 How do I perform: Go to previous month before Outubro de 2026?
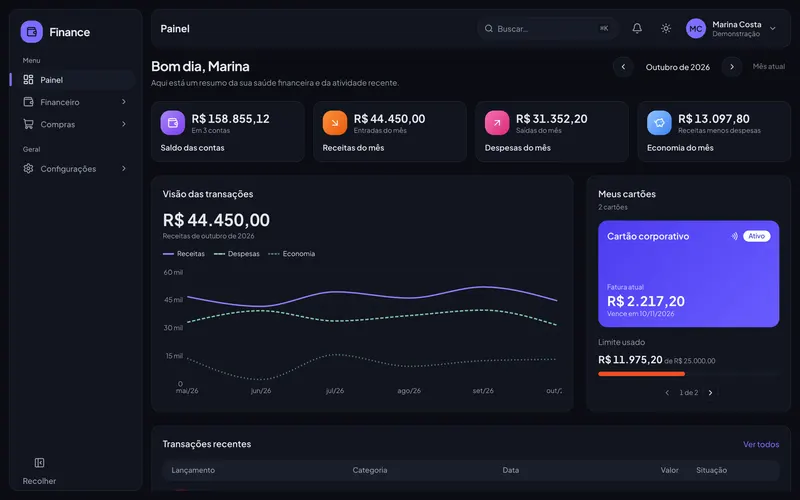(x=623, y=67)
